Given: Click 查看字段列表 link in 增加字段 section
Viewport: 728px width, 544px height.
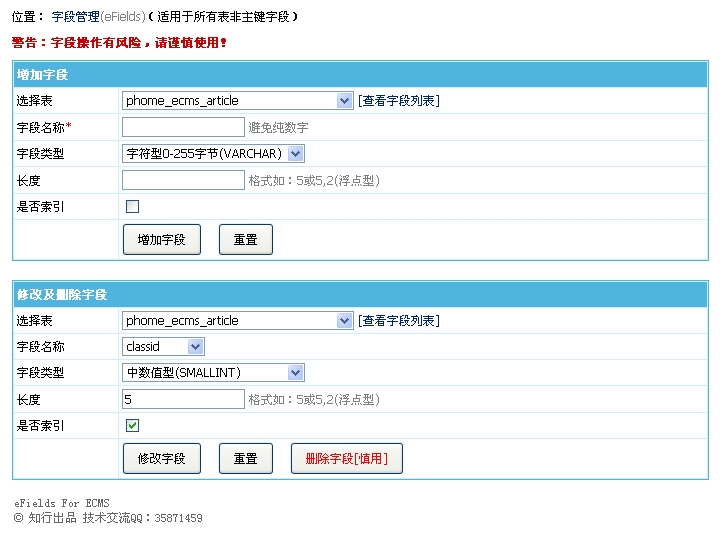Looking at the screenshot, I should coord(398,100).
